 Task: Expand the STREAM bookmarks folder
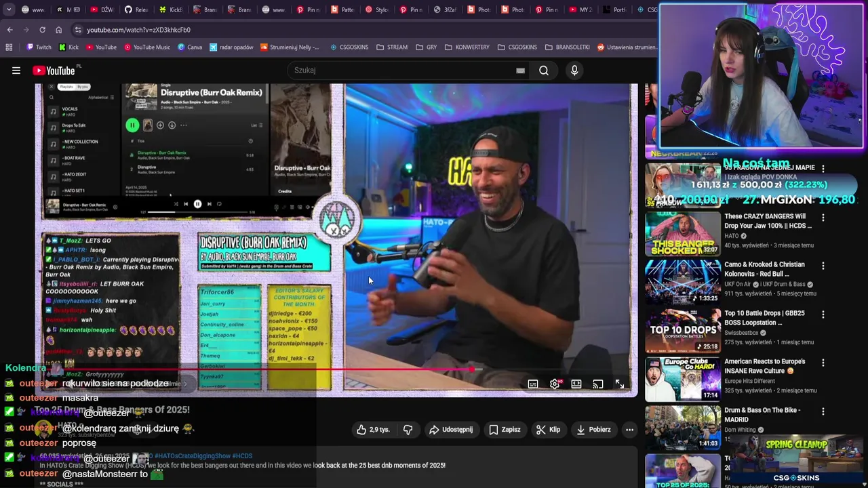click(392, 47)
